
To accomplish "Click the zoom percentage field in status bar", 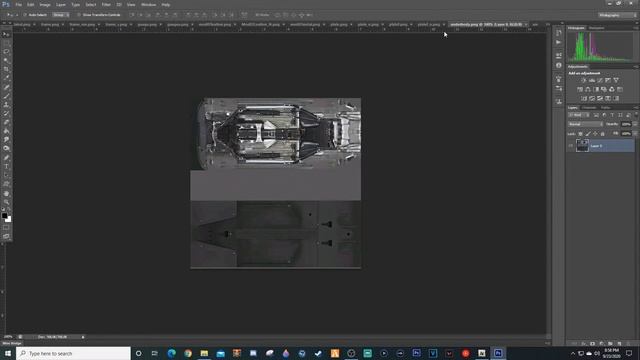I will click(x=8, y=337).
